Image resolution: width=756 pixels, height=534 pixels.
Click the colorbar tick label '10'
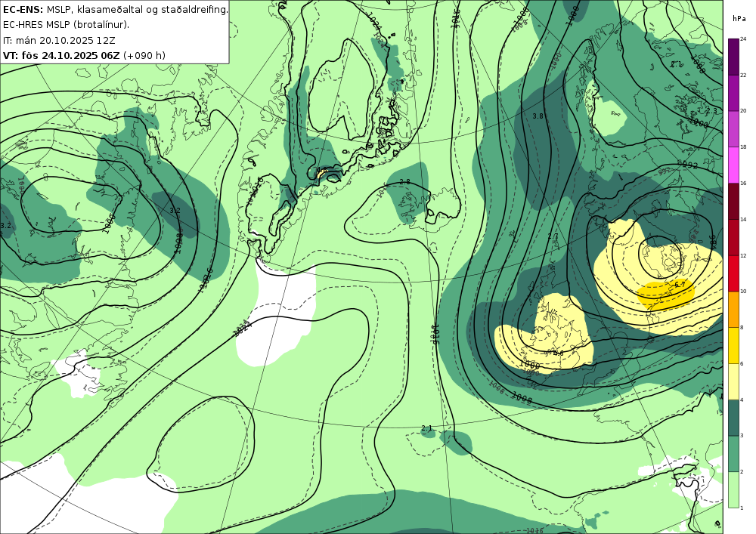coord(743,292)
